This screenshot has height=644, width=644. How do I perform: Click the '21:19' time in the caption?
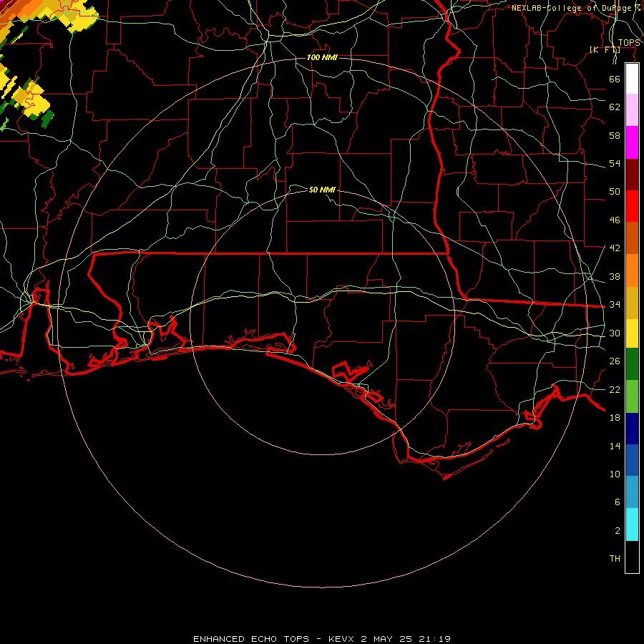click(435, 639)
